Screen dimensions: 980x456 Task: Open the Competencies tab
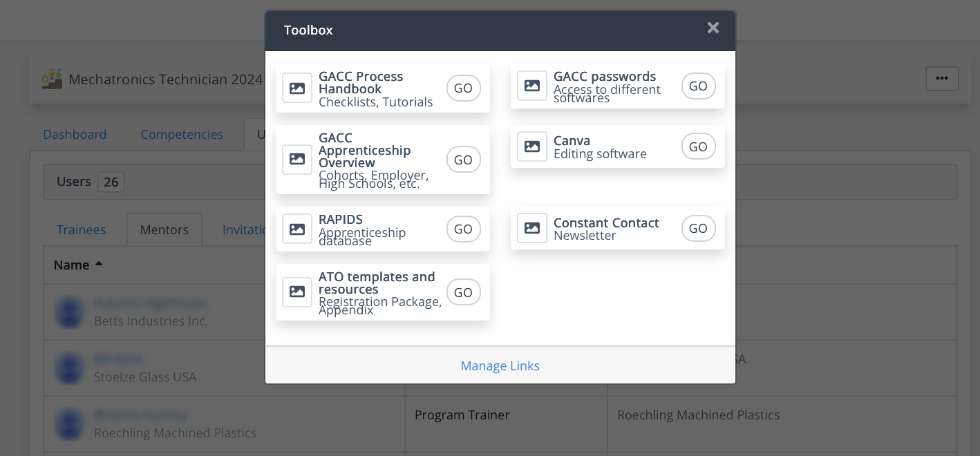pyautogui.click(x=181, y=134)
